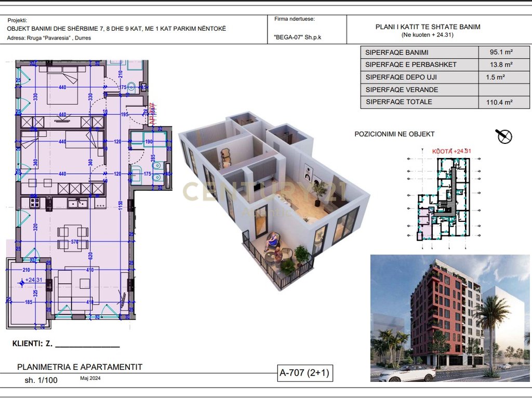Screen dimensions: 532x399
Task: Click the white car in the building photo
Action: pyautogui.click(x=407, y=373)
